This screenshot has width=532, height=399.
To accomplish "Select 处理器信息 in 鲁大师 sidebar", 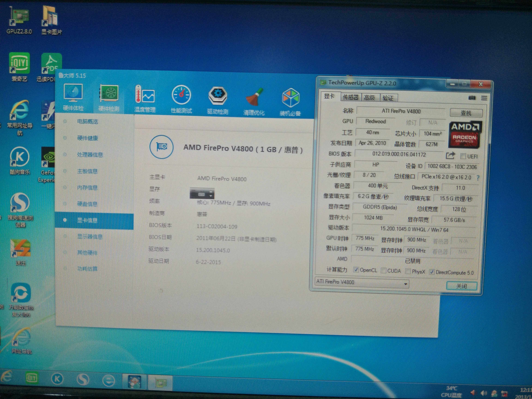I will 90,155.
